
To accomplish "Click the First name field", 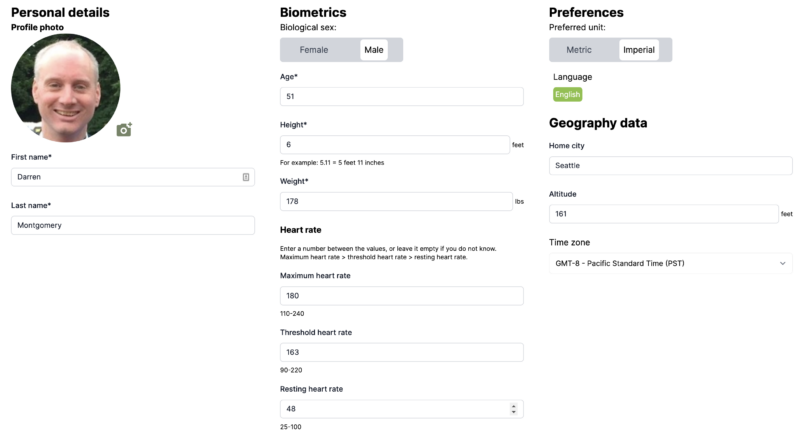I will pos(125,177).
